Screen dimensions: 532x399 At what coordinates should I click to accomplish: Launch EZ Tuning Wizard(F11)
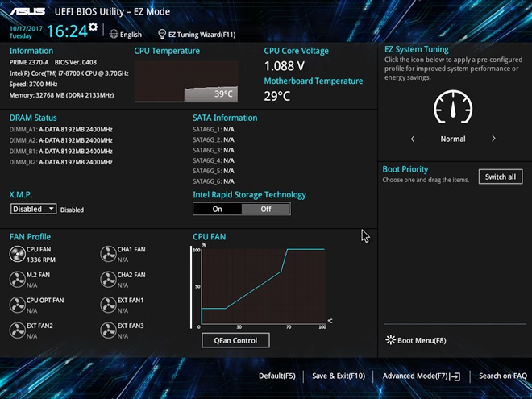(202, 35)
